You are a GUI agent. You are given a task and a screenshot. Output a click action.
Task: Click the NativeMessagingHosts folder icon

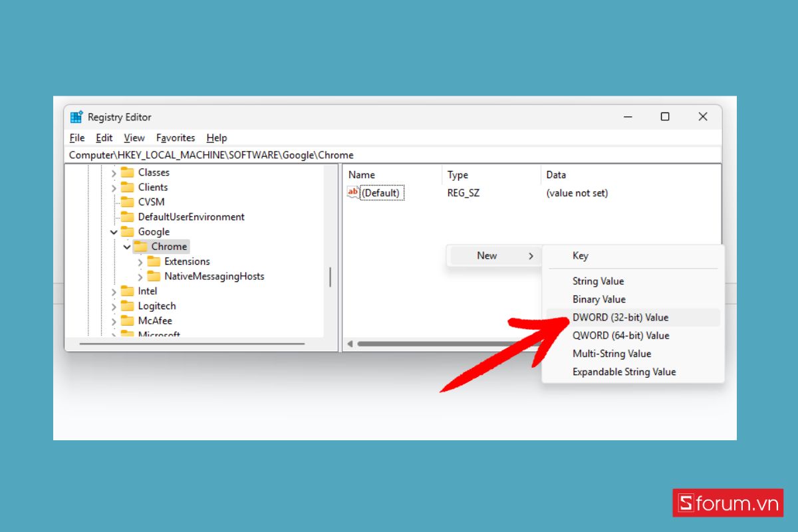(154, 276)
